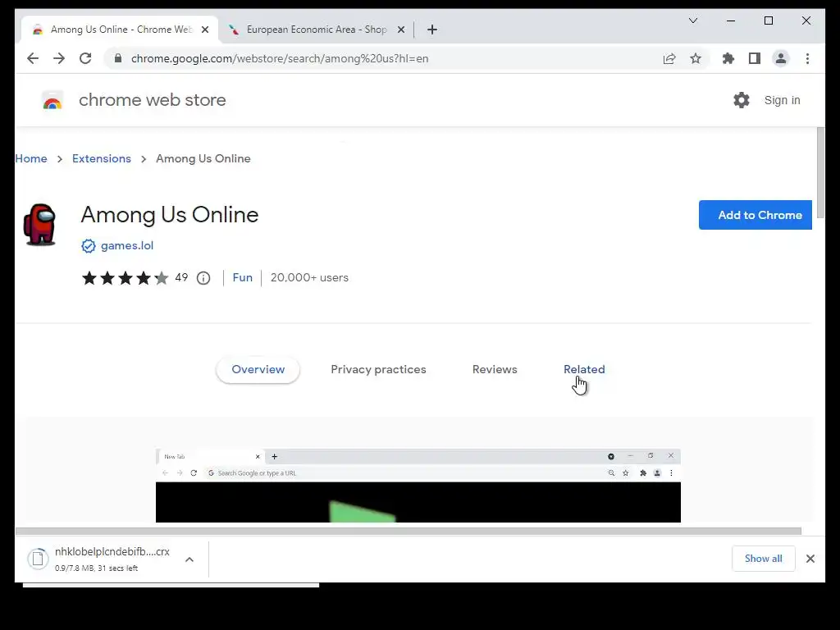Open Chrome Web Store settings gear
Viewport: 840px width, 630px height.
point(742,100)
